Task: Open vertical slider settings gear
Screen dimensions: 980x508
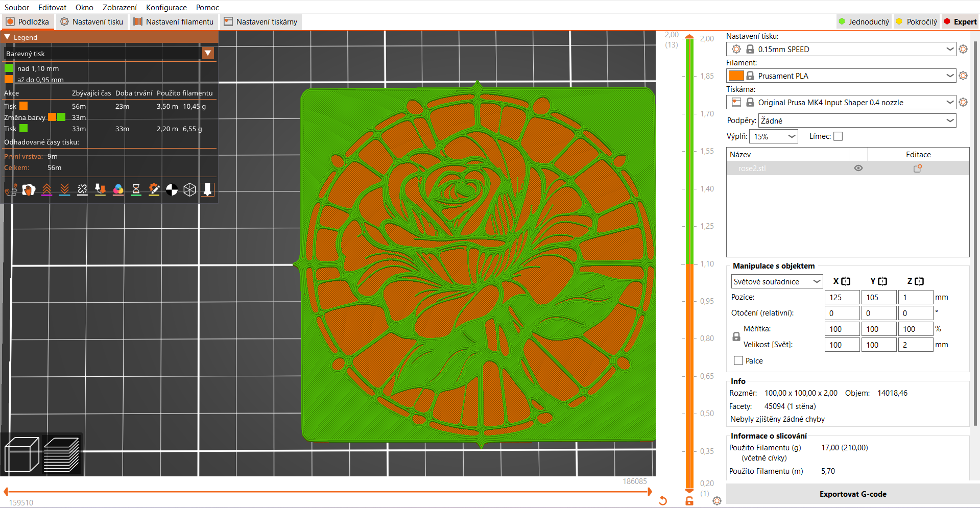Action: tap(717, 501)
